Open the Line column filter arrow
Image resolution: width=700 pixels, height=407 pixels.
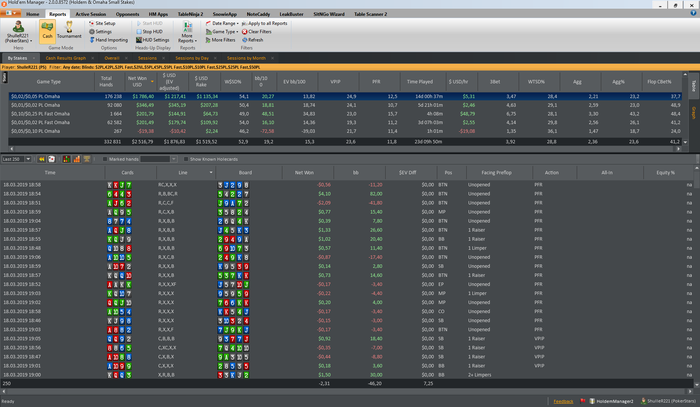pyautogui.click(x=211, y=173)
